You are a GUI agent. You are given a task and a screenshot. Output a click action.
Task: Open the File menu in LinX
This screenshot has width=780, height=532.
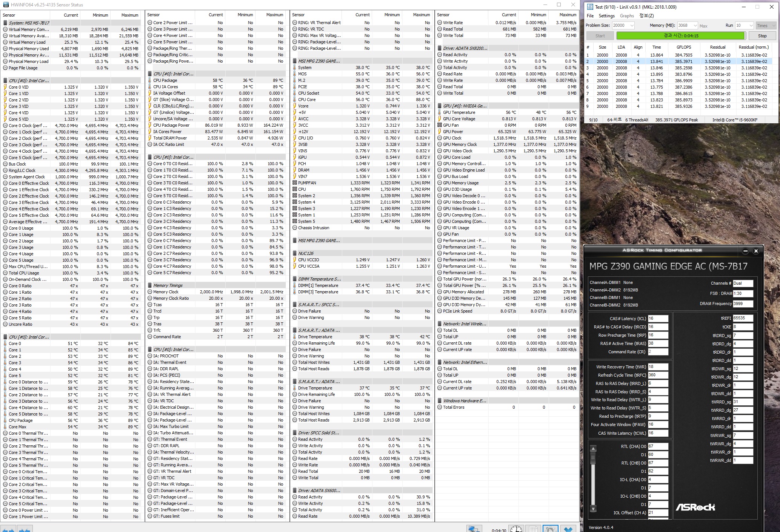click(x=590, y=16)
